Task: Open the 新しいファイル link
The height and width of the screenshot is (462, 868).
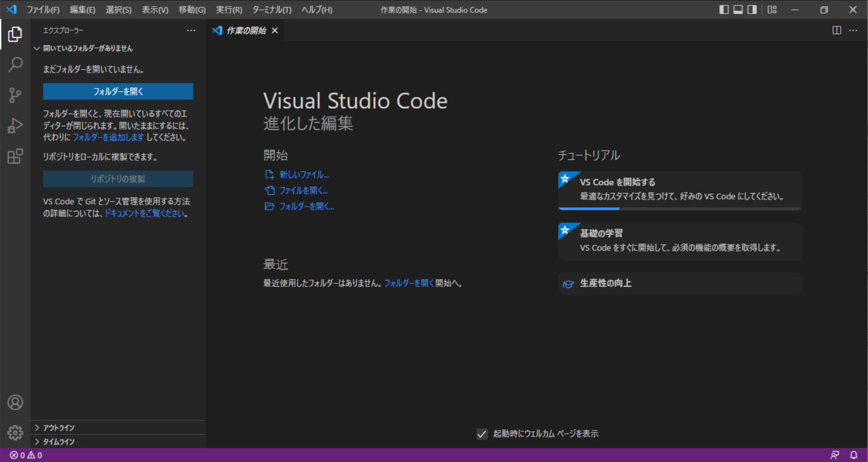Action: click(303, 175)
